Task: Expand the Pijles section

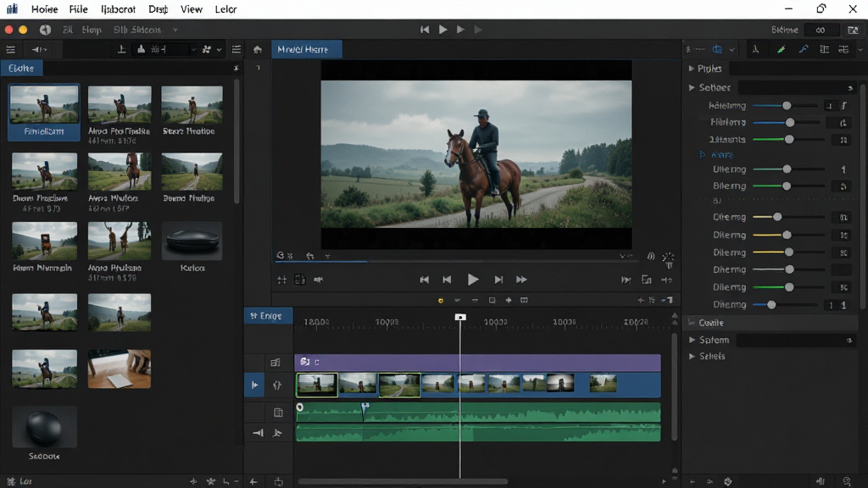Action: [692, 69]
